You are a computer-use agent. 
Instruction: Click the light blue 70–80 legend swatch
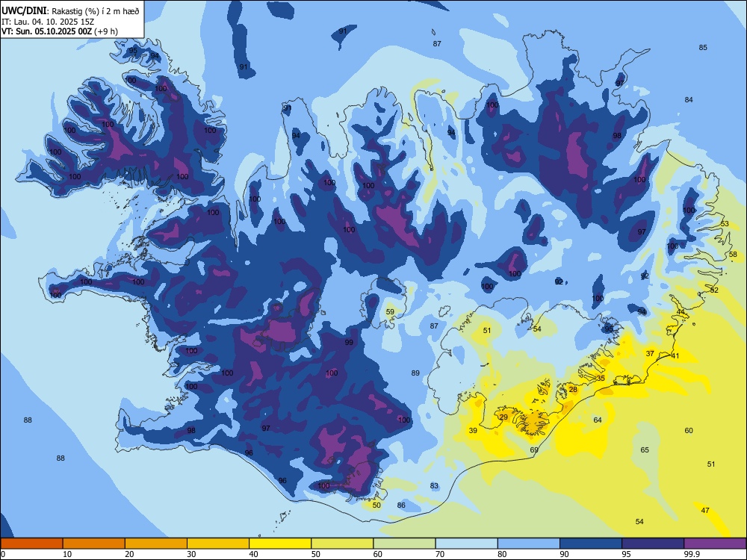click(466, 544)
